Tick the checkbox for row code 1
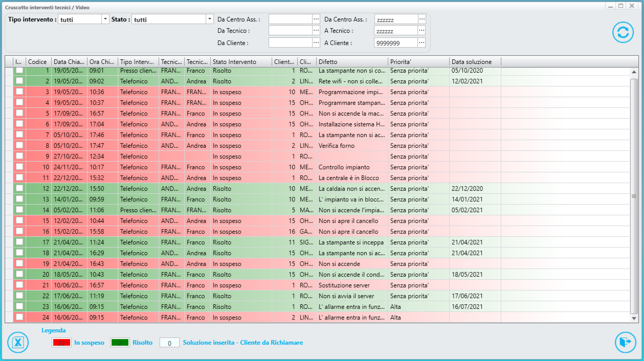The height and width of the screenshot is (361, 644). [x=19, y=70]
